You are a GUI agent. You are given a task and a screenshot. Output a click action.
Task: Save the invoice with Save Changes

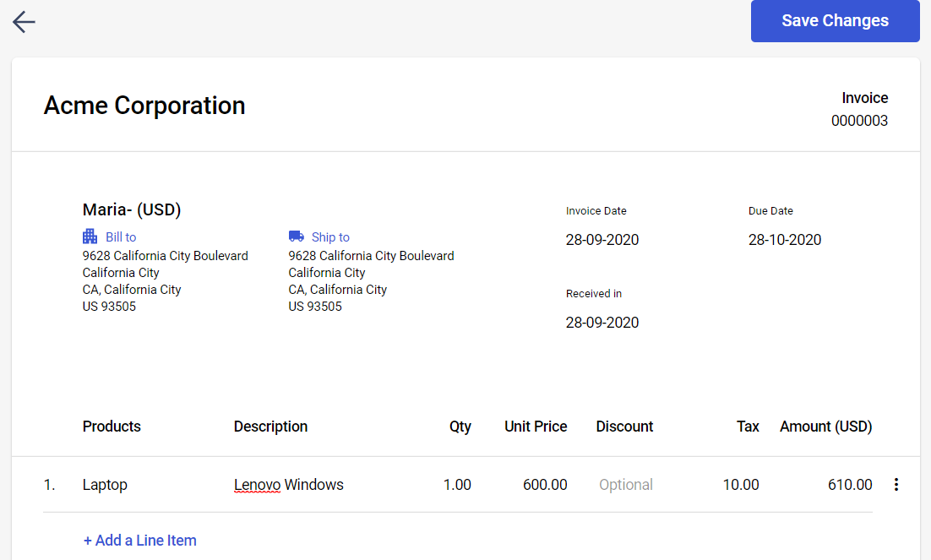coord(835,21)
